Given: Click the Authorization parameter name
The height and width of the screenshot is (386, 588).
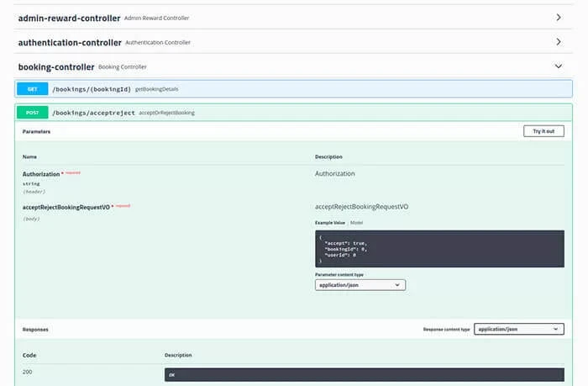Looking at the screenshot, I should pos(41,174).
